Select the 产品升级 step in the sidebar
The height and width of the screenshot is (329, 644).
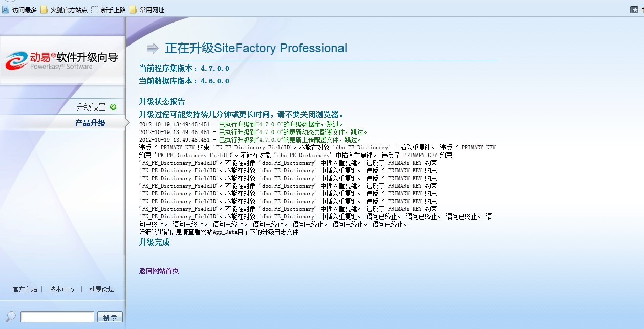coord(90,123)
